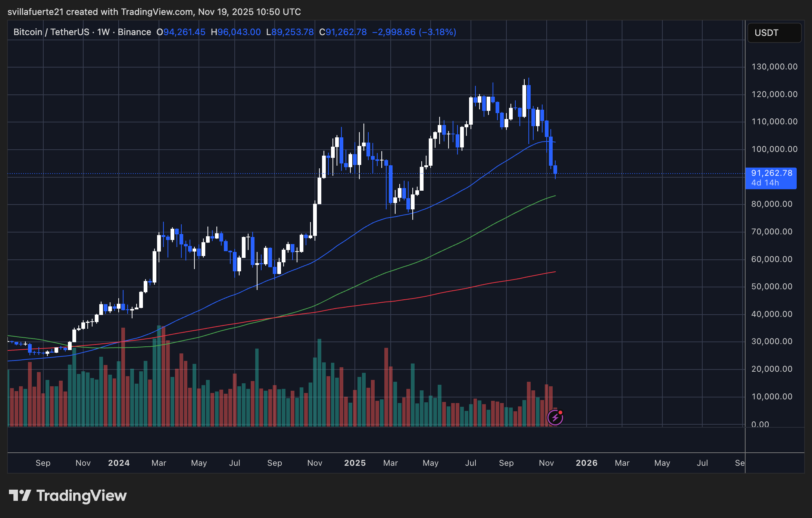Screen dimensions: 812x518
Task: Click the 110,000.00 label on the price scale
Action: [775, 122]
